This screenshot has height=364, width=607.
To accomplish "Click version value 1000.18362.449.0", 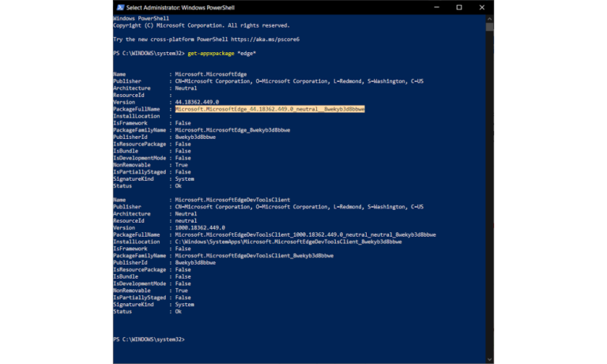I will (200, 228).
